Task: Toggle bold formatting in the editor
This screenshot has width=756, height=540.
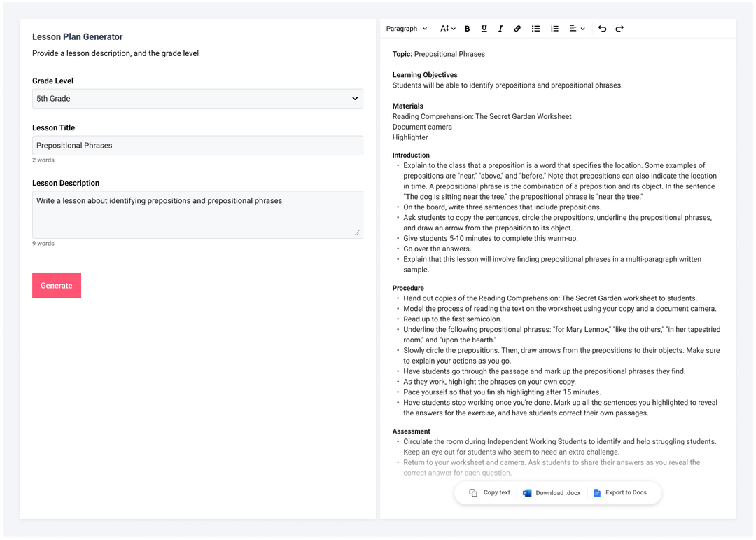Action: (467, 28)
